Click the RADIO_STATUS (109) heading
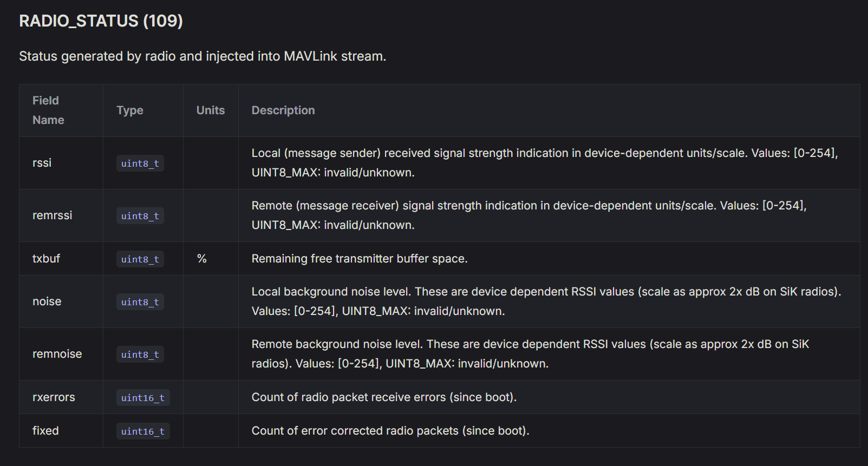Viewport: 868px width, 466px height. point(101,21)
